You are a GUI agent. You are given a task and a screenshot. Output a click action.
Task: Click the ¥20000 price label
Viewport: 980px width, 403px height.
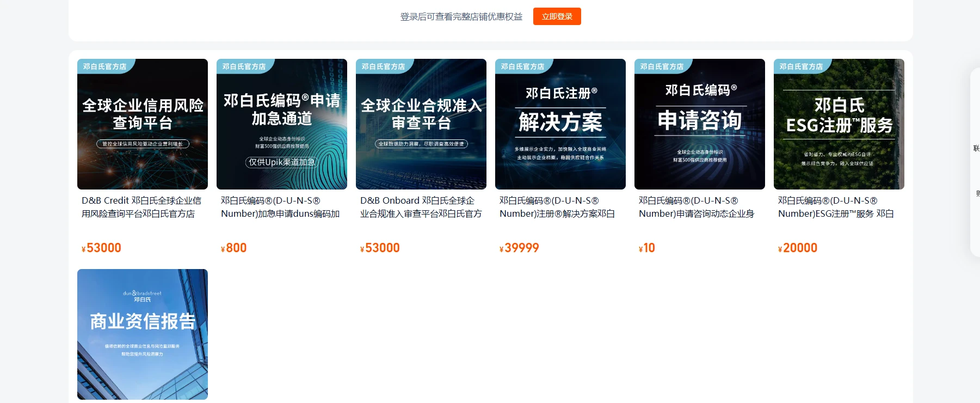click(x=798, y=248)
